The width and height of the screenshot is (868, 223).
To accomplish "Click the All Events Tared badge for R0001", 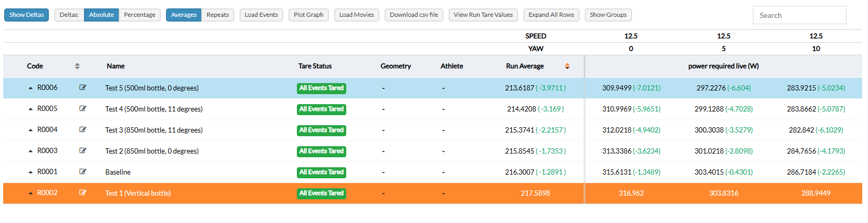I will (x=321, y=173).
